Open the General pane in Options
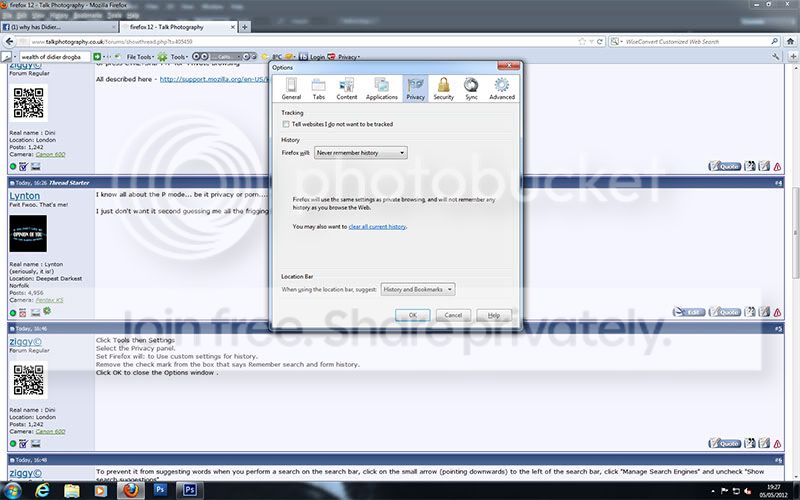Screen dimensions: 800x500 click(291, 89)
